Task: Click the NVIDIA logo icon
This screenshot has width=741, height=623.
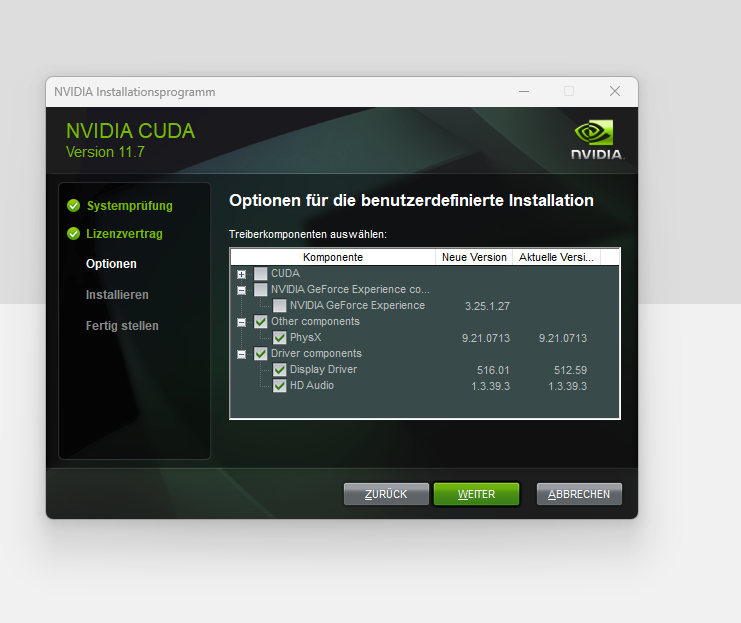Action: point(597,139)
